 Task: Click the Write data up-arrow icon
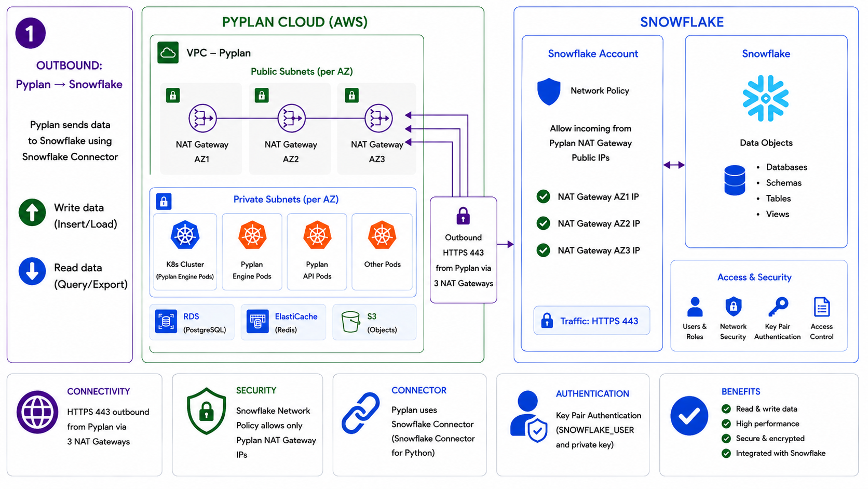click(32, 212)
